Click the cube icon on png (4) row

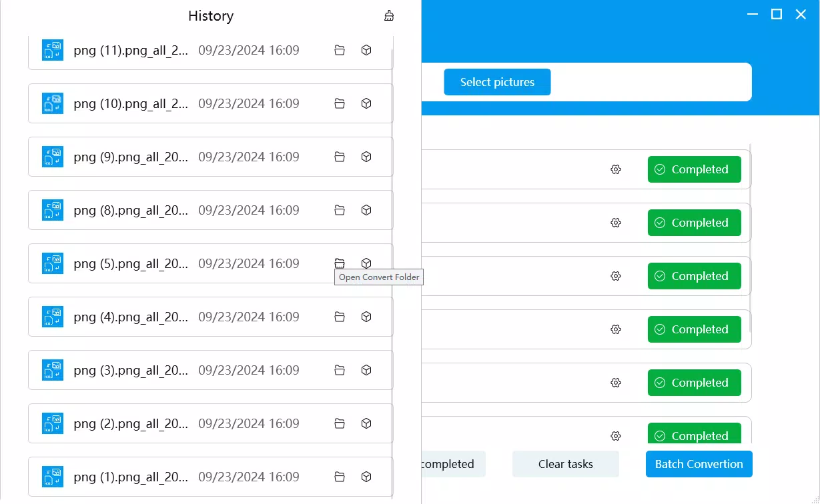366,317
